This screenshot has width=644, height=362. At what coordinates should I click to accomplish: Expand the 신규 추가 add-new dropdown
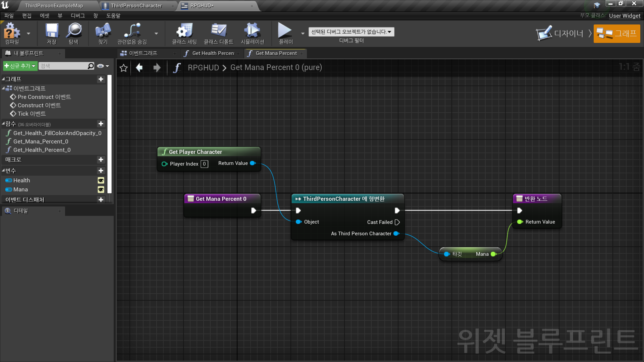tap(20, 66)
